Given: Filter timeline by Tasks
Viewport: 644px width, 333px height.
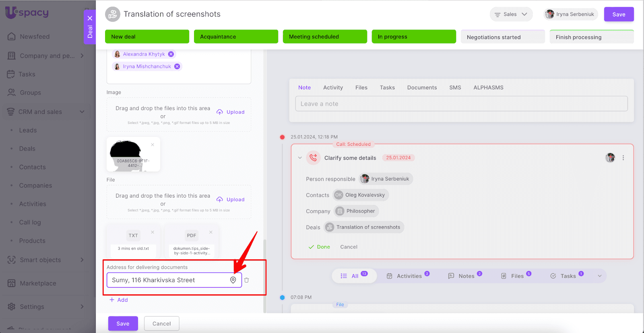Looking at the screenshot, I should 567,276.
